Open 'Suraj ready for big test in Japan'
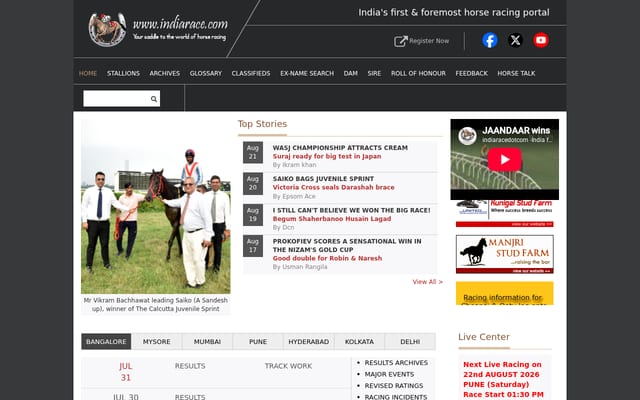The height and width of the screenshot is (400, 640). (x=327, y=156)
